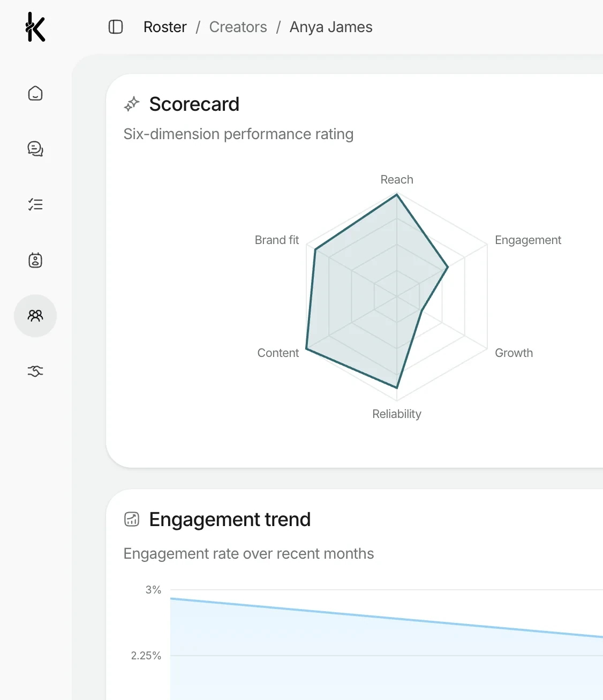Select the highlighted creators people icon

(35, 316)
